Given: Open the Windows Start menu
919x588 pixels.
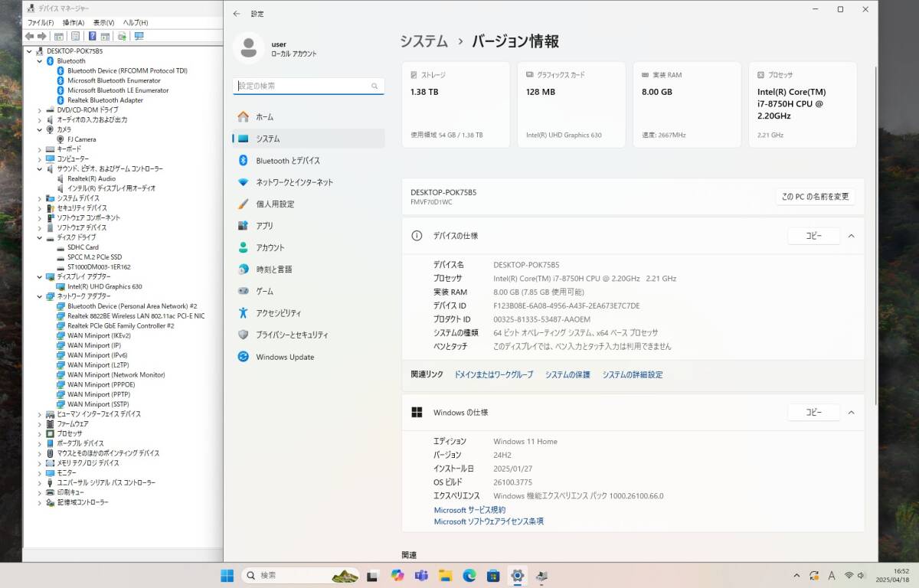Looking at the screenshot, I should (x=227, y=576).
